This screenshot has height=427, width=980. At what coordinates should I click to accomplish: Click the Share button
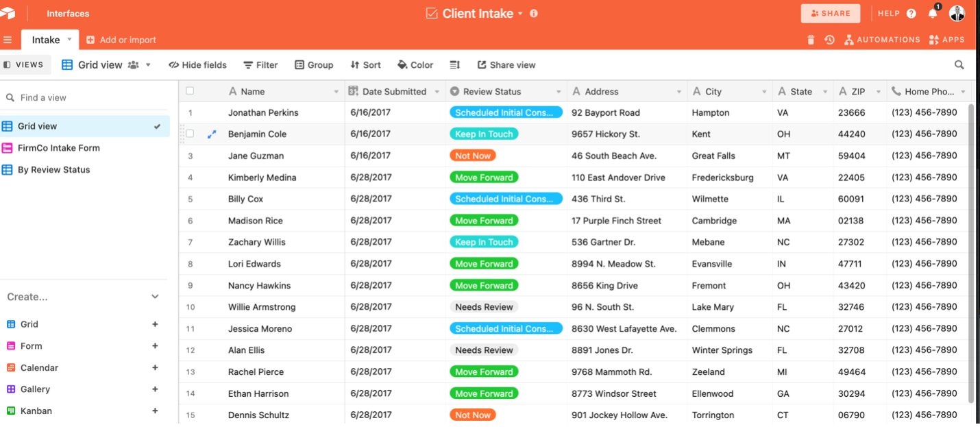point(830,13)
